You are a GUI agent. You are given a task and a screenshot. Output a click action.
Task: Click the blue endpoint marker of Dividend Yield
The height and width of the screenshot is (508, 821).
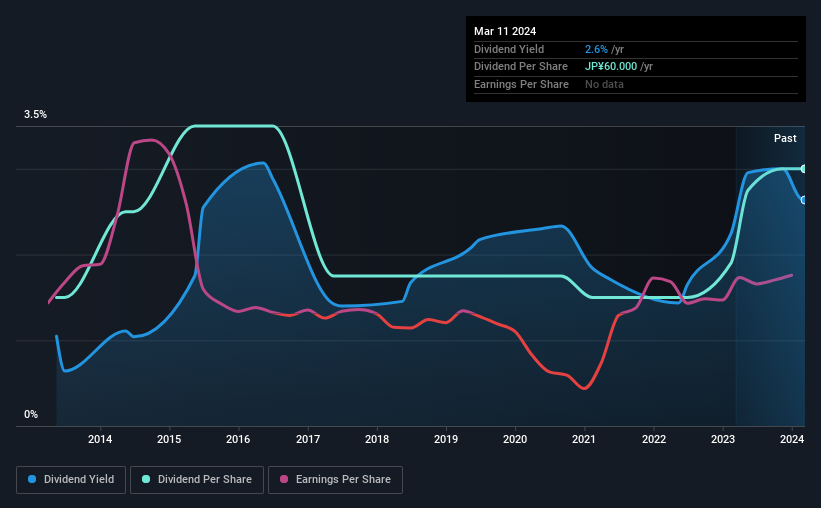click(804, 200)
